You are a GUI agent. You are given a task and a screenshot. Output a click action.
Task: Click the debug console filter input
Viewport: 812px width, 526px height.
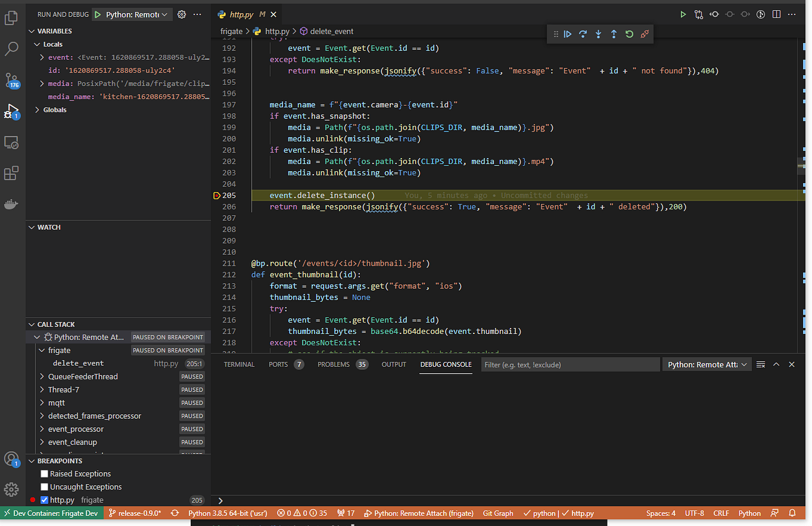coord(570,364)
